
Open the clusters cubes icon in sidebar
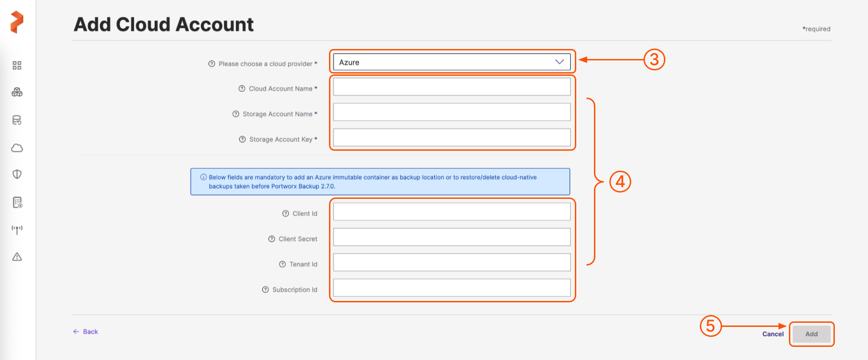coord(17,93)
